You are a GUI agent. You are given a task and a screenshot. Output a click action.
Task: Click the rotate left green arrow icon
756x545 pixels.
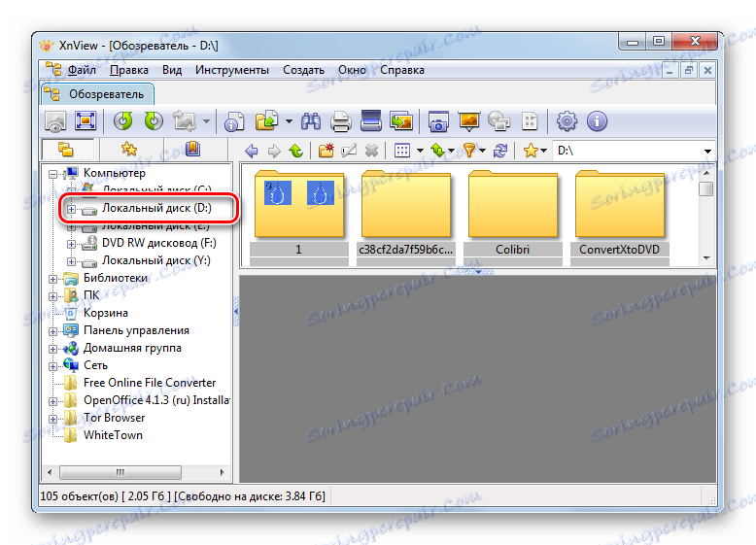pos(123,121)
